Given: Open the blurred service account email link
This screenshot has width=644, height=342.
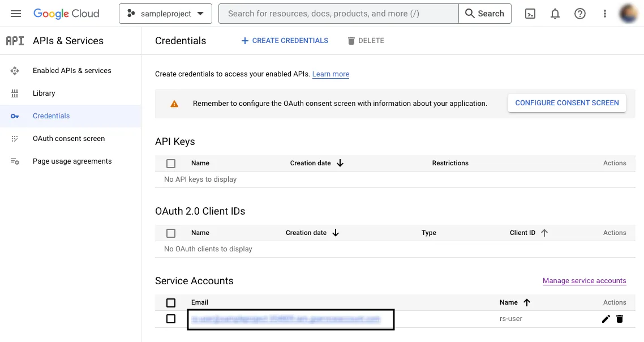Looking at the screenshot, I should (286, 319).
